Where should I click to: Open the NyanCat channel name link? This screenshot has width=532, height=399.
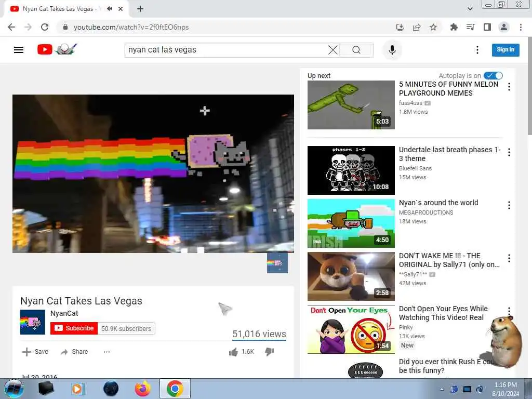point(64,313)
